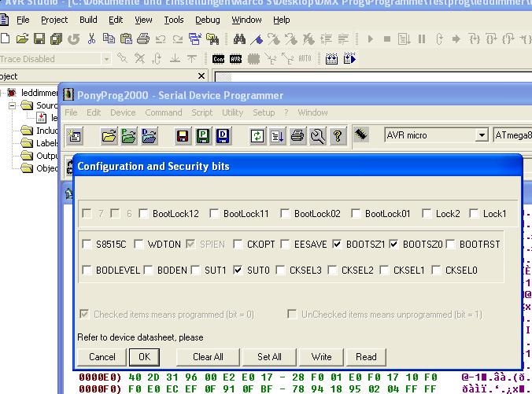
Task: Click the Save All icon in AVR Studio
Action: click(x=57, y=39)
